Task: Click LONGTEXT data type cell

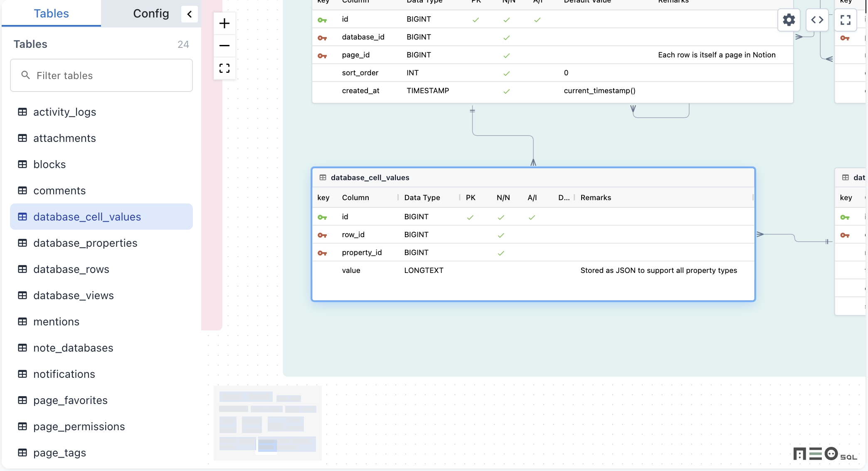Action: click(424, 270)
